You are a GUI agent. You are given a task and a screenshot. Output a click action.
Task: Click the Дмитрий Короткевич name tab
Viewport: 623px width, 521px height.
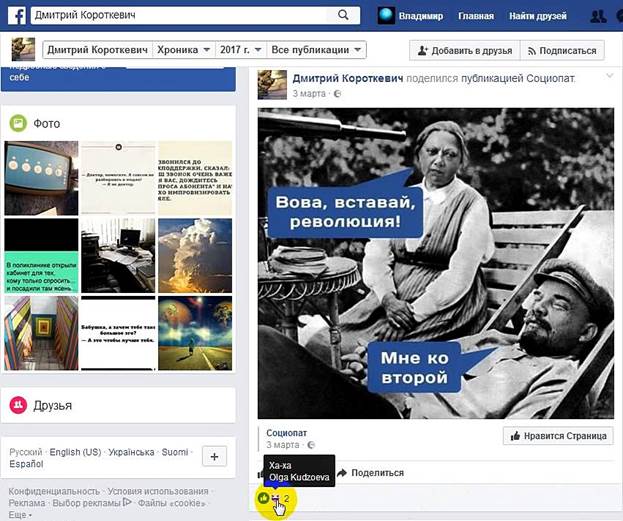[97, 50]
